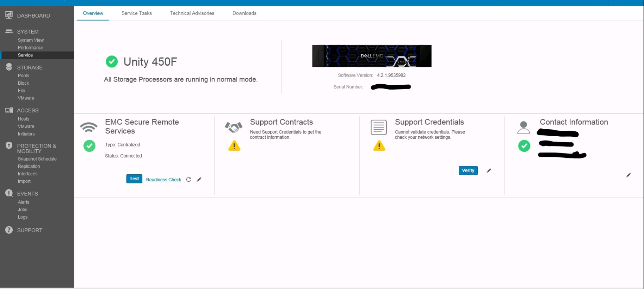
Task: Click the 'Status: Connected' text
Action: (123, 156)
